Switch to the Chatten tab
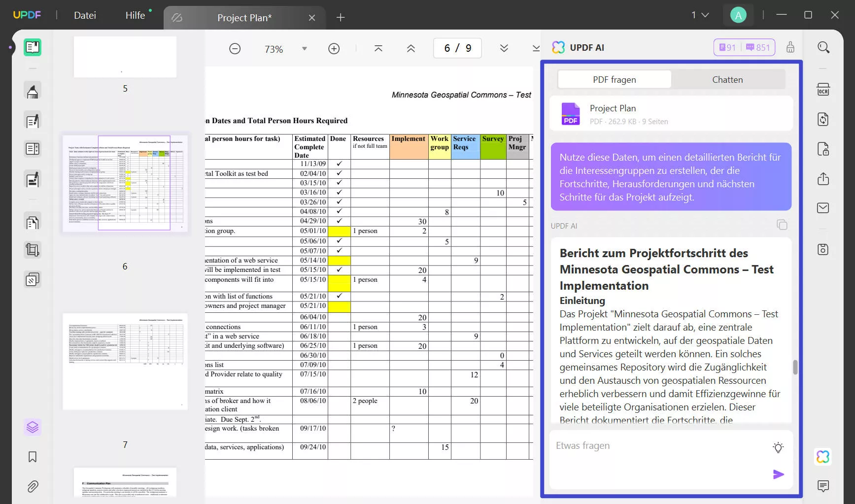The image size is (855, 504). point(727,80)
